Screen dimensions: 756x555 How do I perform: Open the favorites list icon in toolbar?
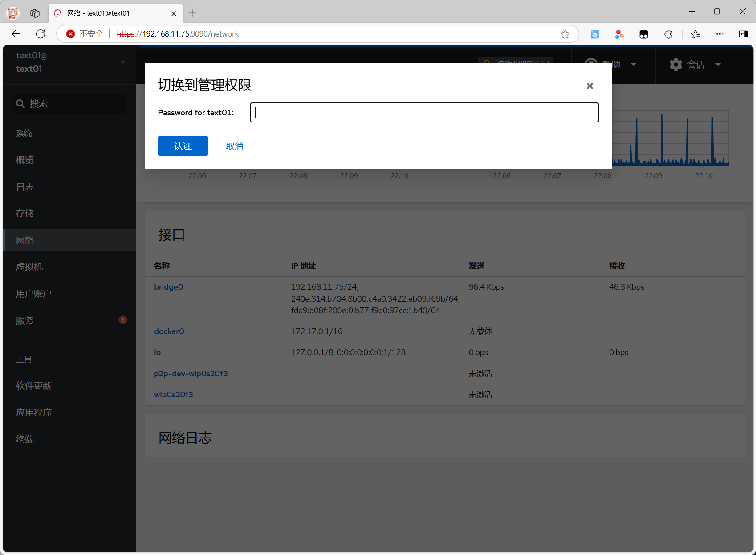[x=695, y=34]
